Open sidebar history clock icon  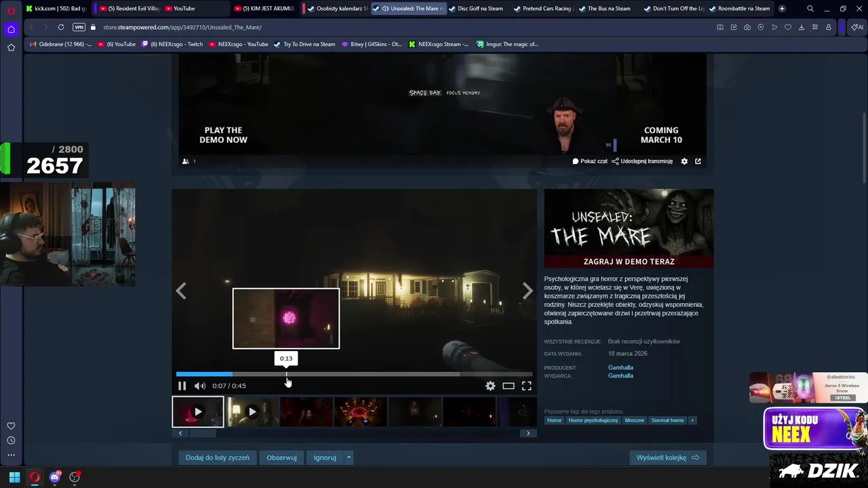click(x=11, y=441)
